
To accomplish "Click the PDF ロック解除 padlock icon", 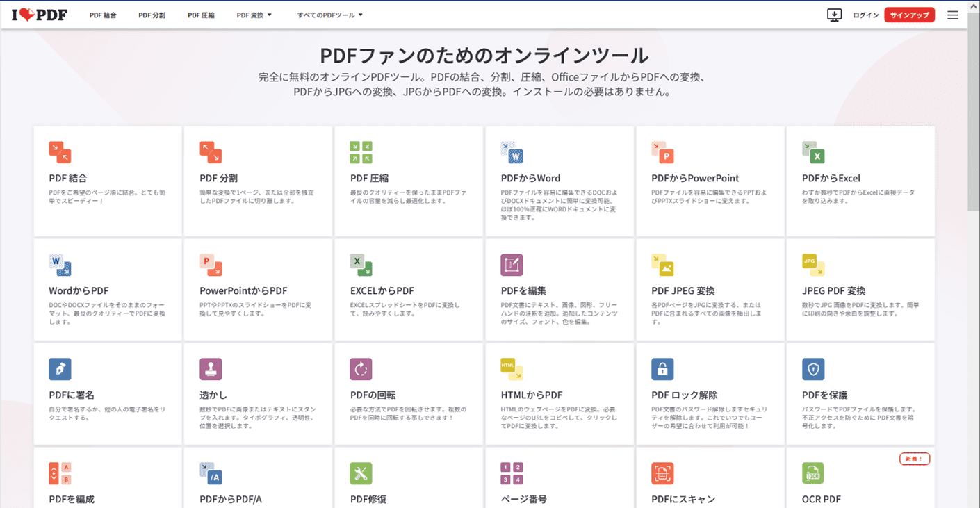I will 662,369.
